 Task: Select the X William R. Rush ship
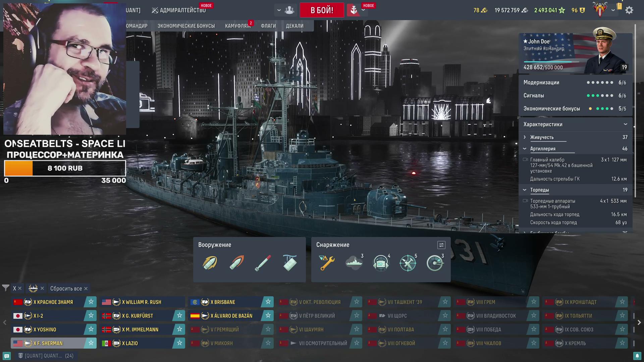[x=143, y=302]
